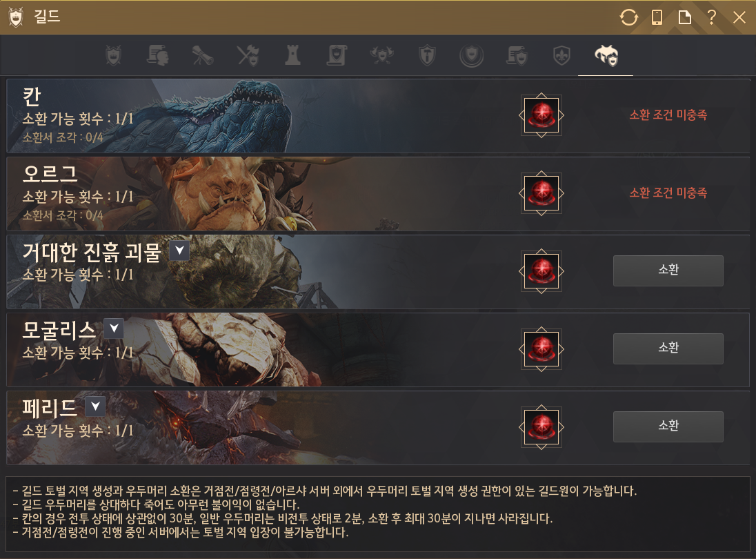Switch to the crossed axe and sword tab
This screenshot has width=756, height=559.
pyautogui.click(x=248, y=55)
